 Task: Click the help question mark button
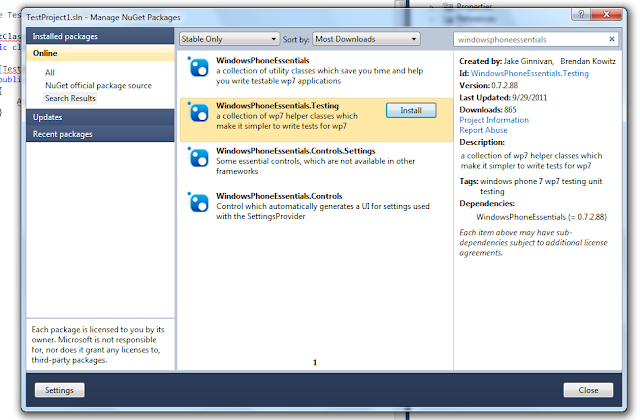581,14
